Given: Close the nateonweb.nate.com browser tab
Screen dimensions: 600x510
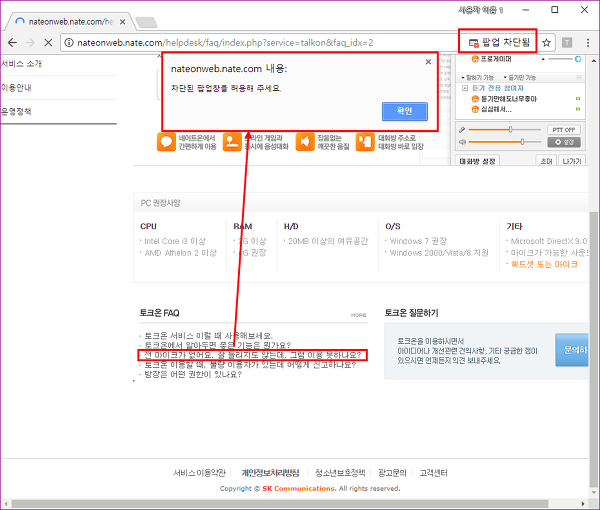Looking at the screenshot, I should click(x=122, y=22).
